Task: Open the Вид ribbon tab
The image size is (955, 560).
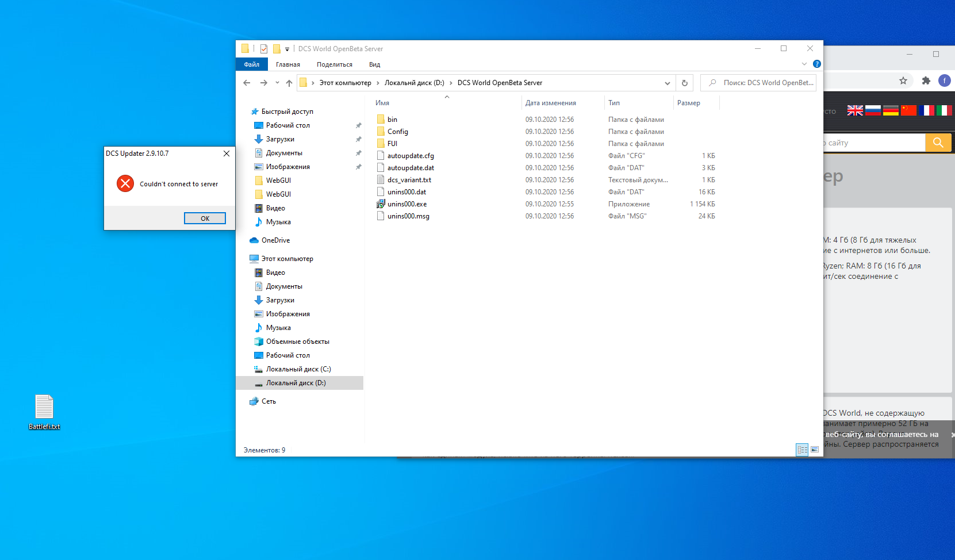Action: [374, 64]
